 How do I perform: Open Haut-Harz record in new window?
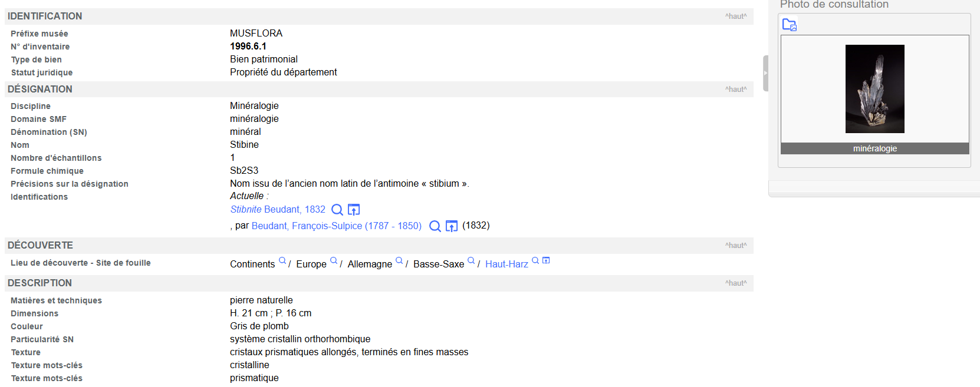546,261
